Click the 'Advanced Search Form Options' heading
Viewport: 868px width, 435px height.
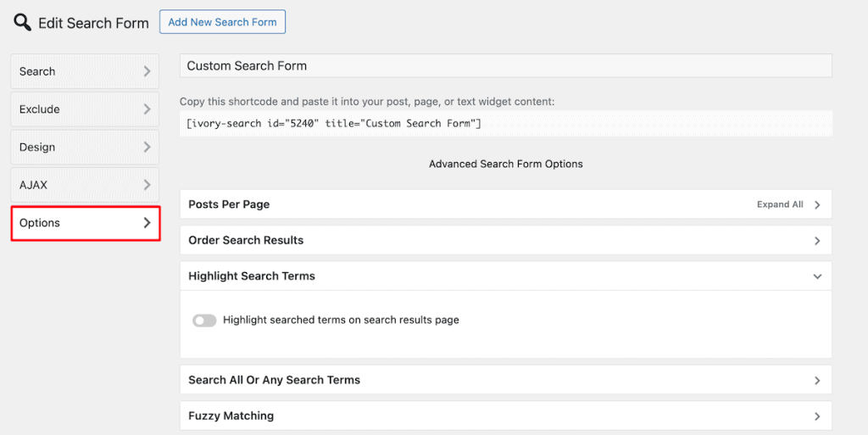click(506, 164)
